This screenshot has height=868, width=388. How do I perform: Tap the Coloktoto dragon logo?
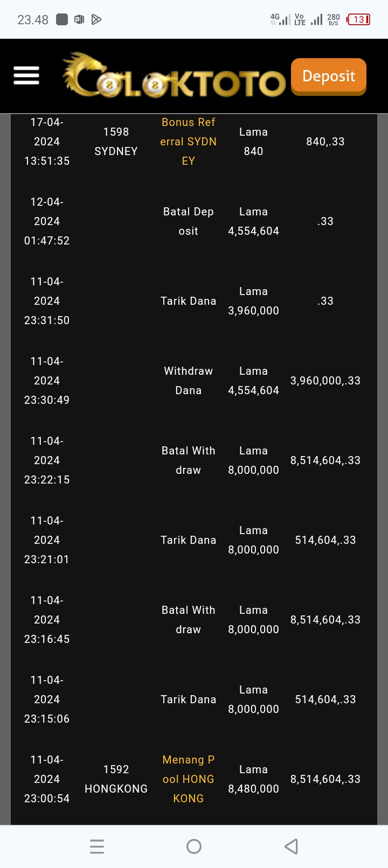174,76
